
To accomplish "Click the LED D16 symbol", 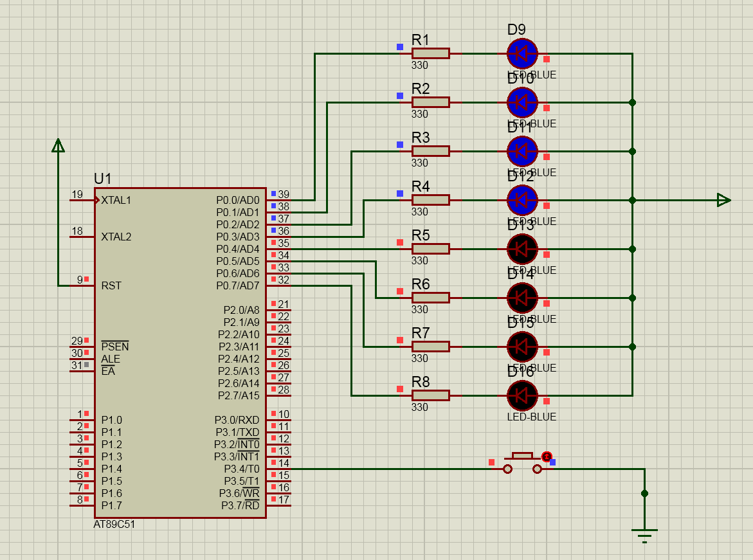I will (522, 395).
